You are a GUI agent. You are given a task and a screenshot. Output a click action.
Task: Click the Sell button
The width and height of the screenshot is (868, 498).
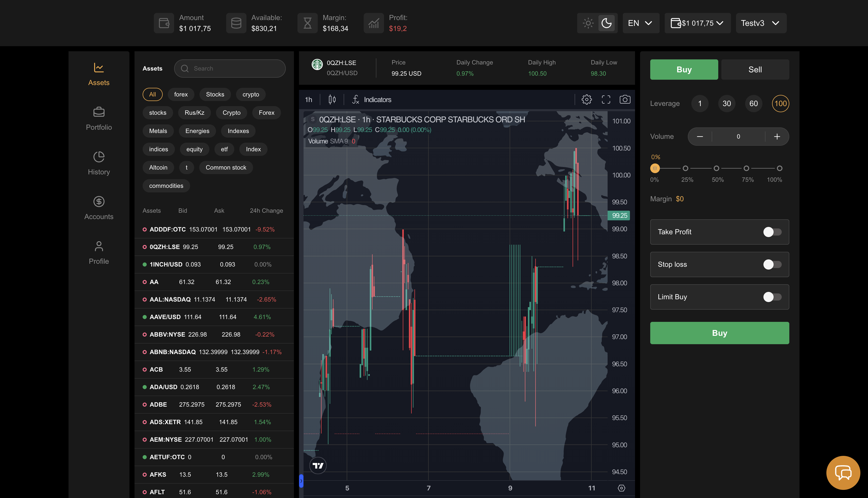755,70
